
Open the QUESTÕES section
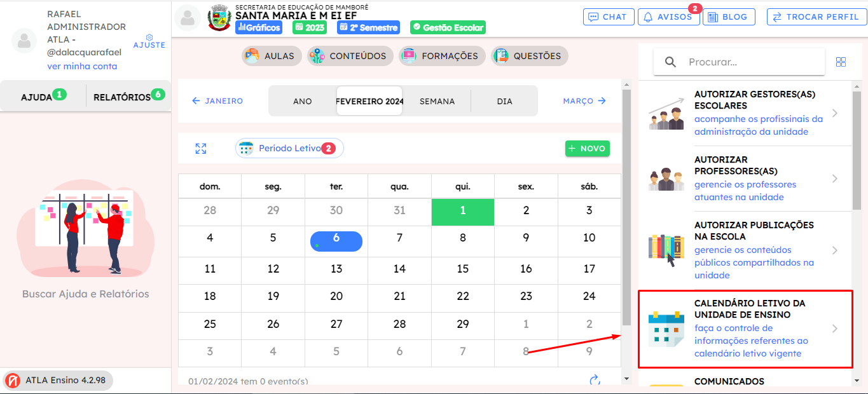[530, 56]
